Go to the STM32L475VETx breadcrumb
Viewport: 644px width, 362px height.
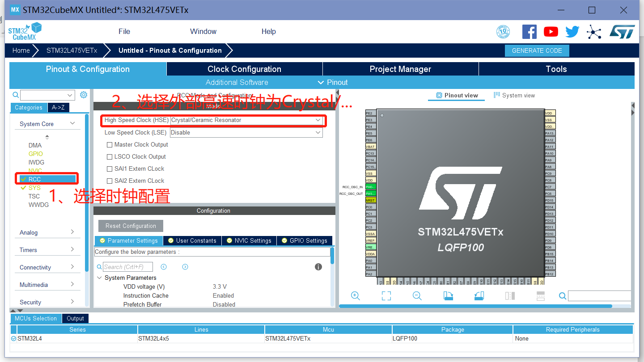coord(72,51)
